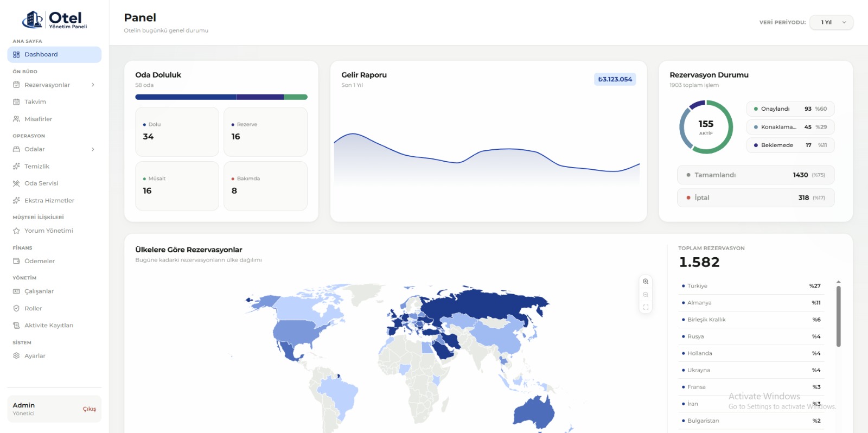
Task: Click the Otel building logo icon
Action: pyautogui.click(x=33, y=20)
